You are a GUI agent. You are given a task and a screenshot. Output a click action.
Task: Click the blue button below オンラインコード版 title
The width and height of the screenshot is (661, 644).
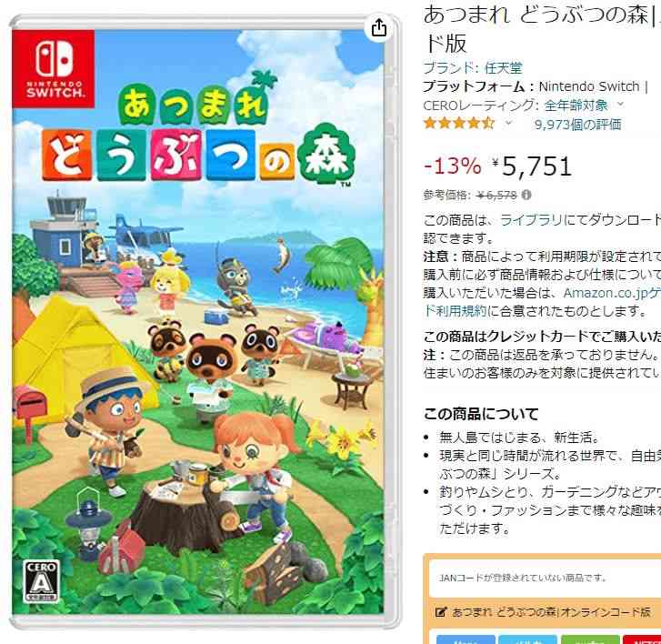coord(466,639)
